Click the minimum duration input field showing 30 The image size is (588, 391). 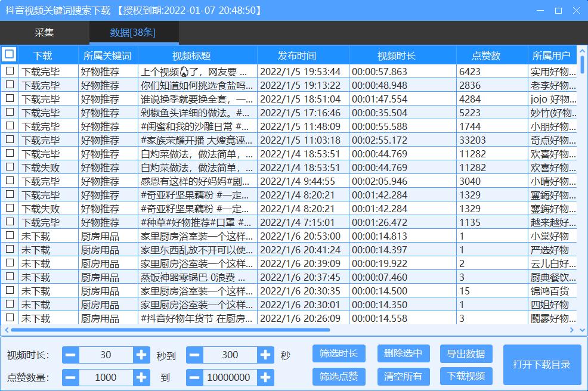pos(106,355)
